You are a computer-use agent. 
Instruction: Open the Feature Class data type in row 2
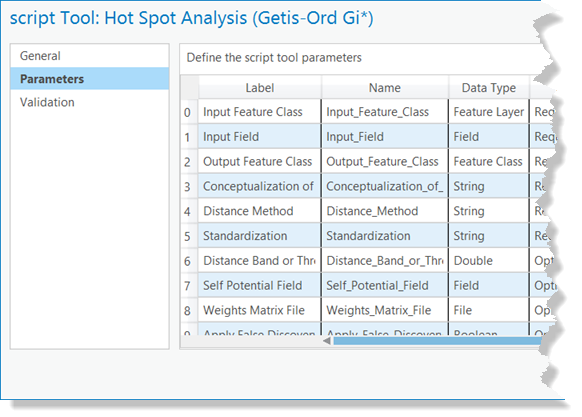(x=489, y=162)
